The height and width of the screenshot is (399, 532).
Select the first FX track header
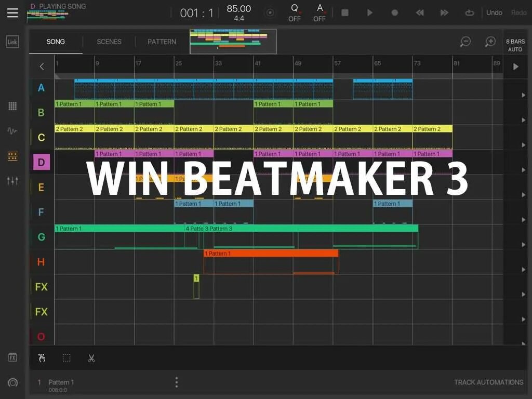pos(41,287)
